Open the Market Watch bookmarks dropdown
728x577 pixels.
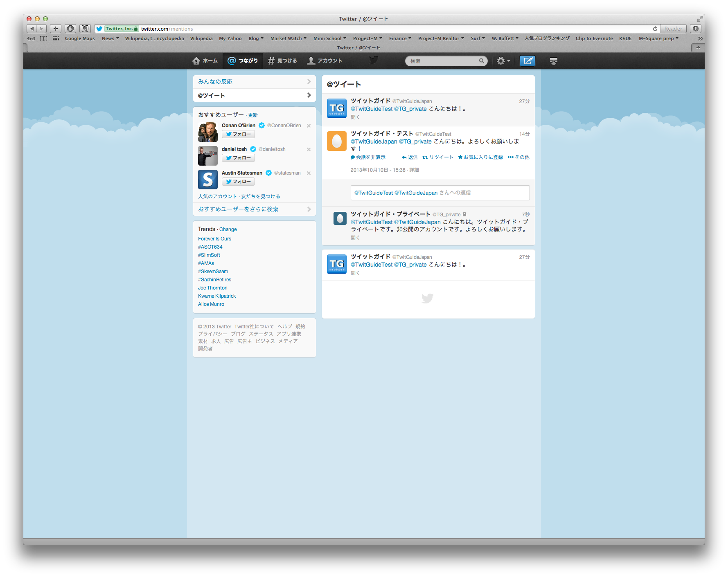[x=288, y=38]
